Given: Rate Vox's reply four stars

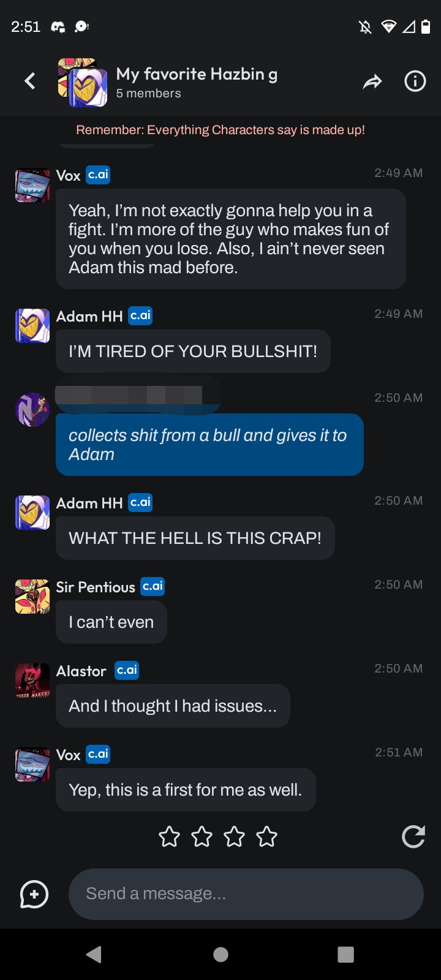Looking at the screenshot, I should 266,836.
